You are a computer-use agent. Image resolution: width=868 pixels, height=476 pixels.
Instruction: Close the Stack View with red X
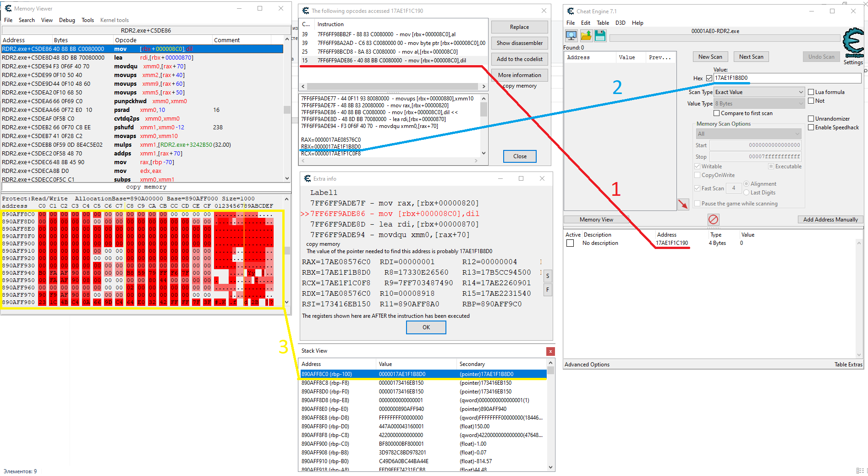pos(550,351)
